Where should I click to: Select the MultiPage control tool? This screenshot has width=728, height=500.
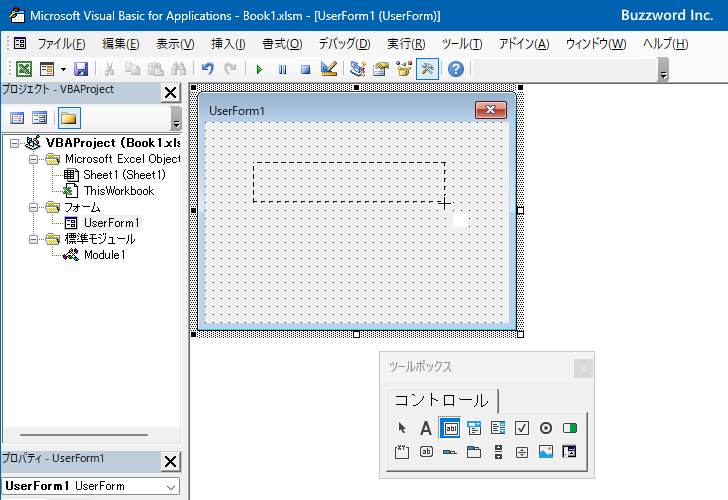coord(474,452)
